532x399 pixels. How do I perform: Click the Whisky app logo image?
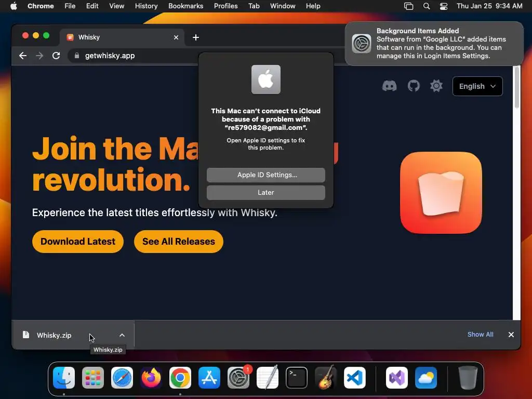pos(441,193)
